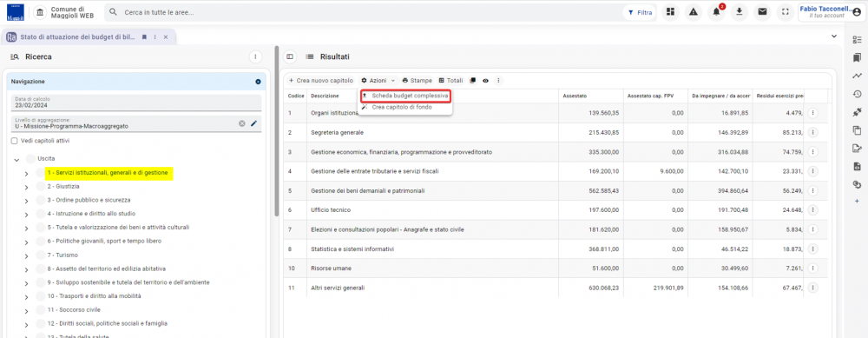Open the Azioni dropdown
Screen dimensions: 868x338
tap(378, 81)
